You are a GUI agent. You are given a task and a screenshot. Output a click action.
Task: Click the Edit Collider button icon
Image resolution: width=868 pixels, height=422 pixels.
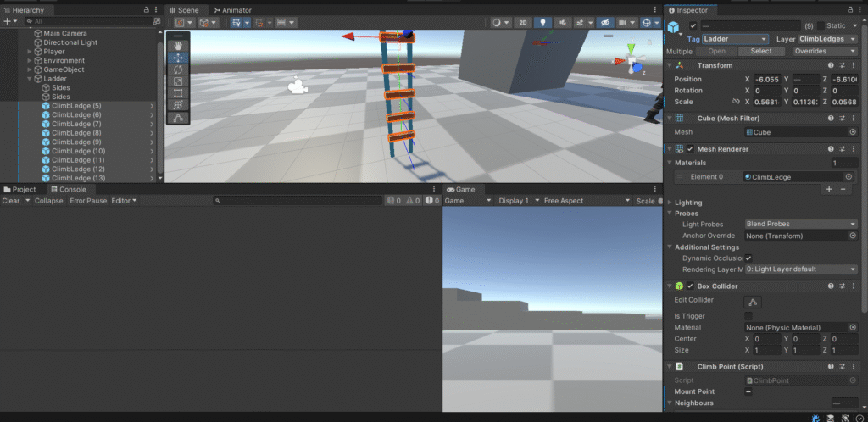[753, 302]
